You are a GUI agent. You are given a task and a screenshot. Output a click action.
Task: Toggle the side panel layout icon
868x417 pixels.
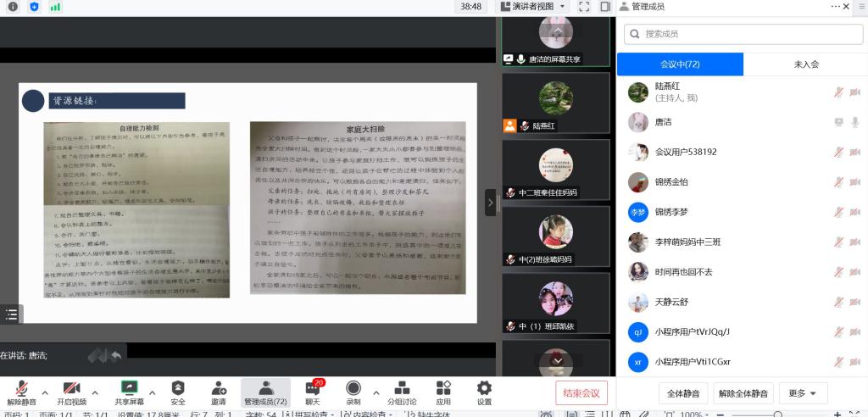[605, 7]
